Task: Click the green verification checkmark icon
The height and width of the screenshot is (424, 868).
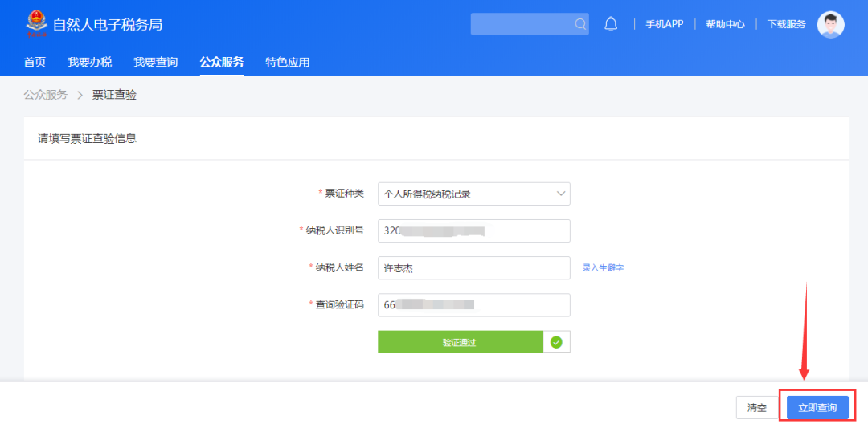Action: 556,342
